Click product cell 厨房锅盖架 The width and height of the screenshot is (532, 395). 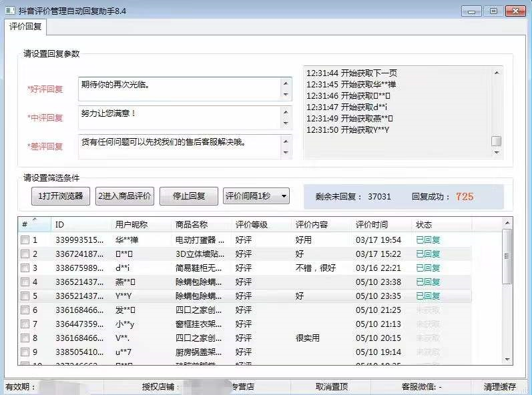198,352
